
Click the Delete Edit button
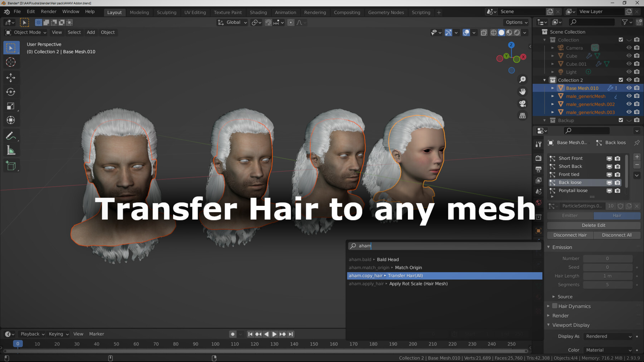(593, 225)
